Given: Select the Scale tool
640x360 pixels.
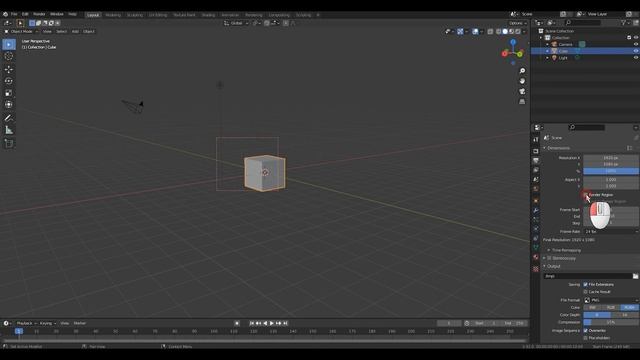Looking at the screenshot, I should (x=9, y=93).
